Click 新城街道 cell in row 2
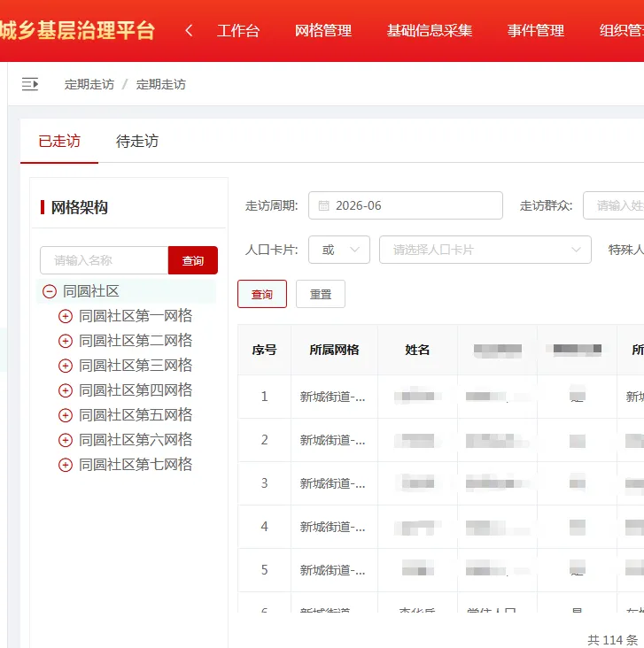Image resolution: width=644 pixels, height=648 pixels. click(x=332, y=440)
